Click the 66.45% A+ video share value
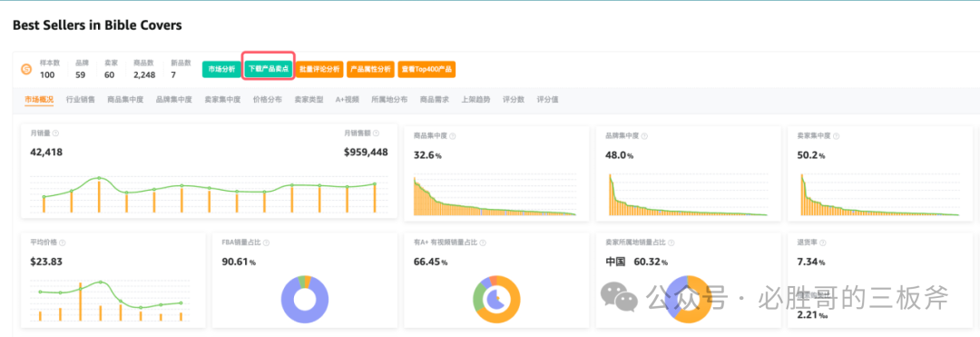980x337 pixels. [x=430, y=262]
